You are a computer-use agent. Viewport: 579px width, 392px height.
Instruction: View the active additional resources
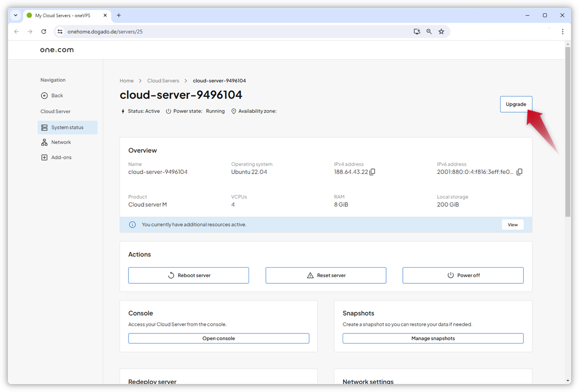click(x=512, y=225)
